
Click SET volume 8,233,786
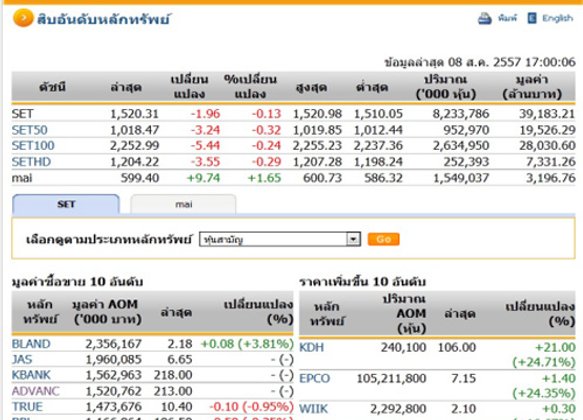[x=461, y=114]
